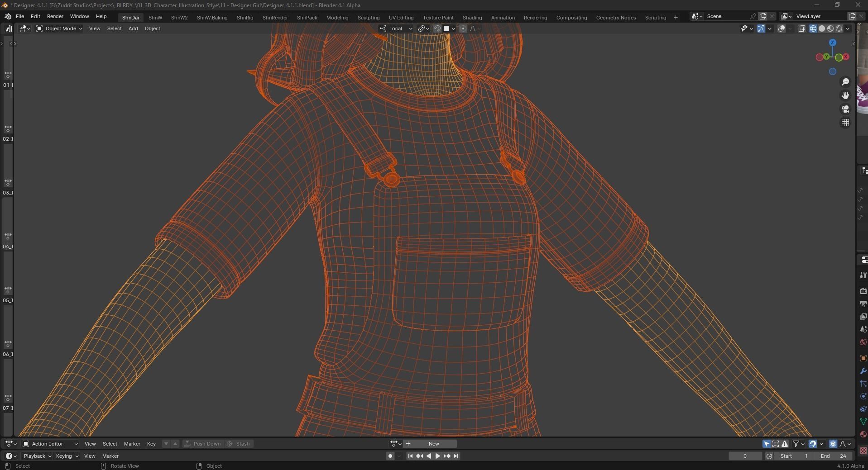Open the Keying popover
868x470 pixels.
tap(67, 456)
